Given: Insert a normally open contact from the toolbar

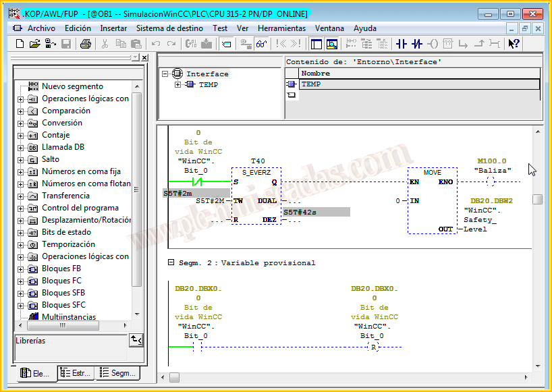Looking at the screenshot, I should [402, 44].
